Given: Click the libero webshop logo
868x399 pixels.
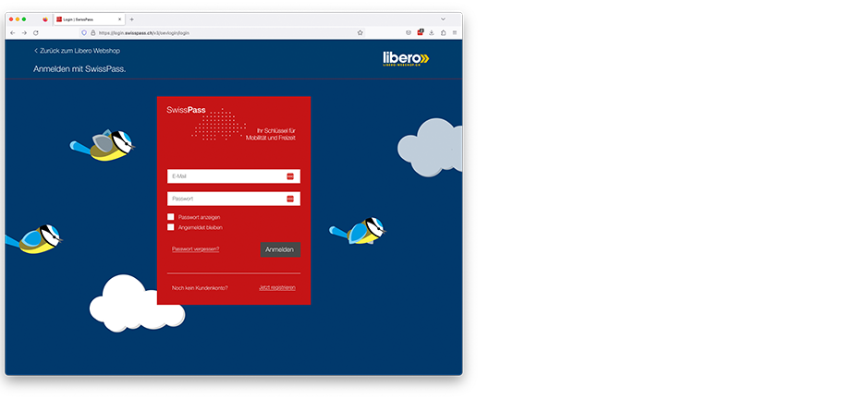Looking at the screenshot, I should (x=406, y=59).
